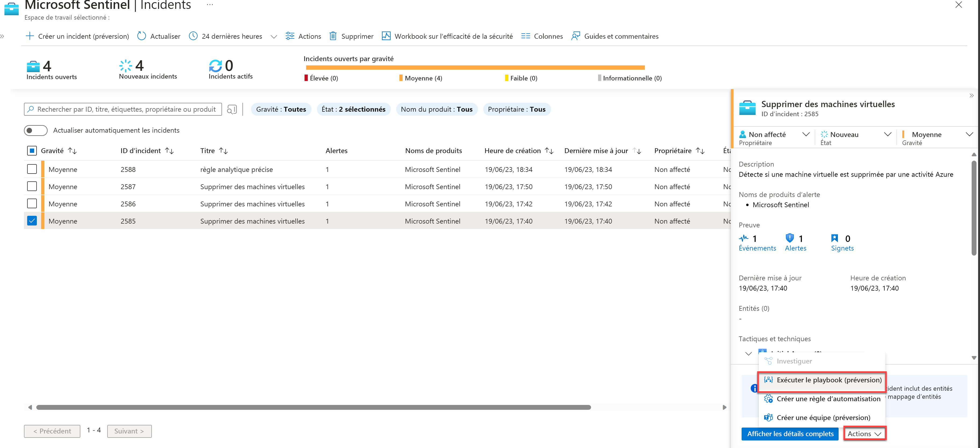Click Afficher les détails complets button
Image resolution: width=980 pixels, height=448 pixels.
790,434
